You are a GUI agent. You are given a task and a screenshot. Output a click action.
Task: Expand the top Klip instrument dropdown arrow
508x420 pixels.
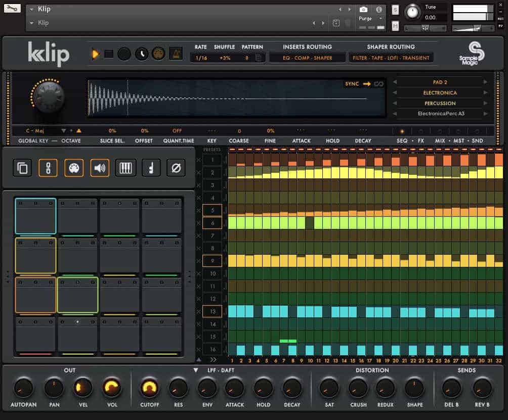(31, 10)
